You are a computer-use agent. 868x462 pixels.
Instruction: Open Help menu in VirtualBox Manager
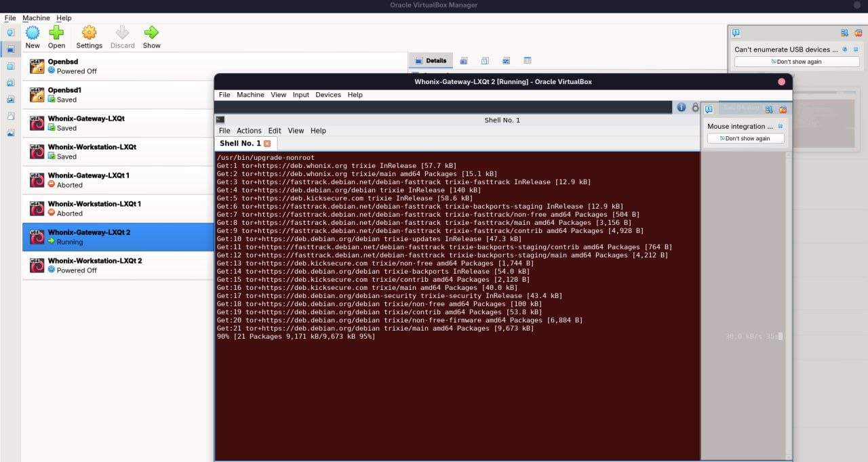pyautogui.click(x=64, y=18)
